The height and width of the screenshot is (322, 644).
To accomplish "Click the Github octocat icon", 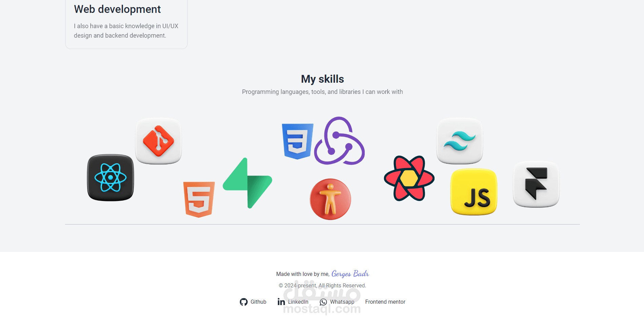I will coord(244,302).
